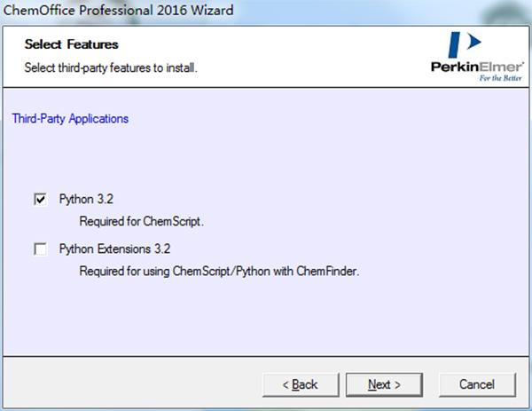The width and height of the screenshot is (532, 411).
Task: Click the 'Required for ChemScript.' description
Action: pyautogui.click(x=142, y=221)
